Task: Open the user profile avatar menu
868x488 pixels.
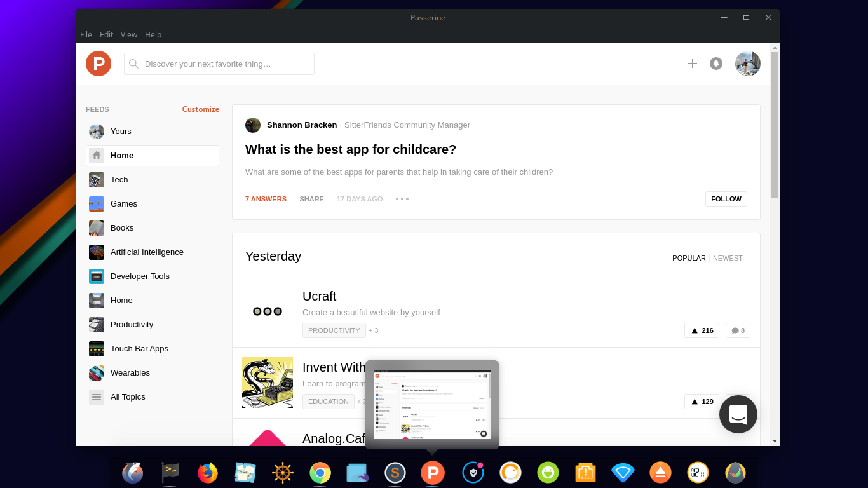Action: (748, 64)
